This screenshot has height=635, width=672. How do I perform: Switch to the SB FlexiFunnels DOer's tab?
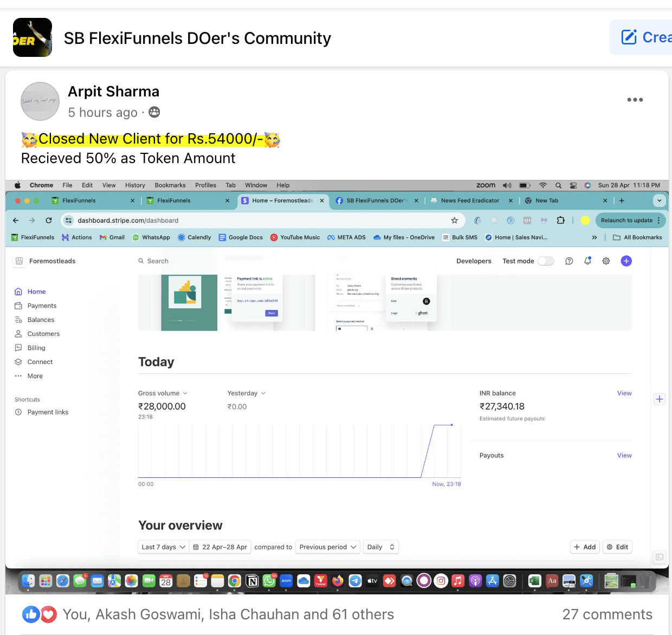(377, 200)
